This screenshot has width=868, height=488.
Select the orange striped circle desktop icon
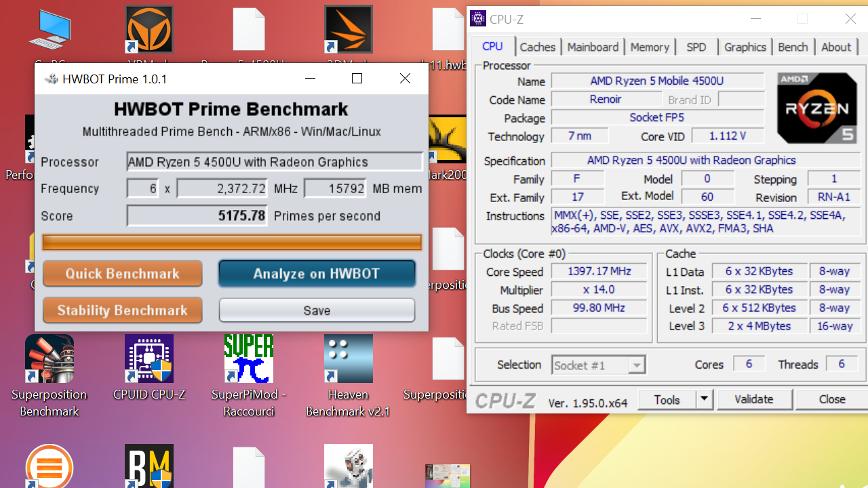50,466
